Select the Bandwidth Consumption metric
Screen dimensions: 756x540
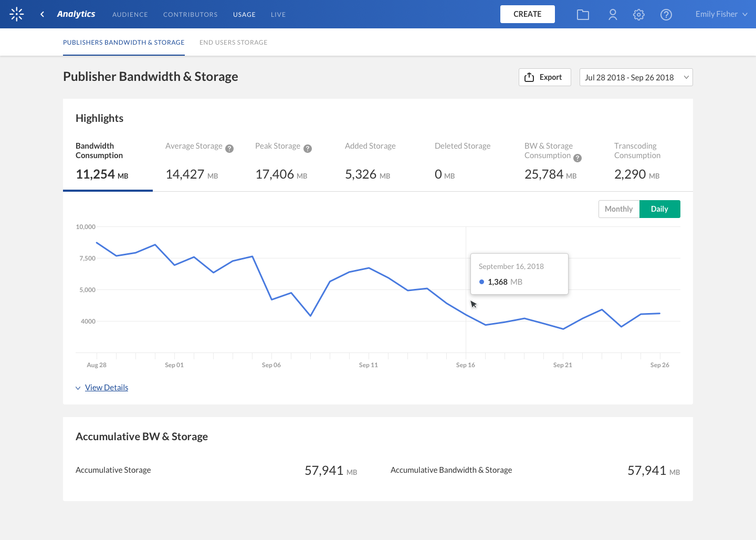(108, 163)
